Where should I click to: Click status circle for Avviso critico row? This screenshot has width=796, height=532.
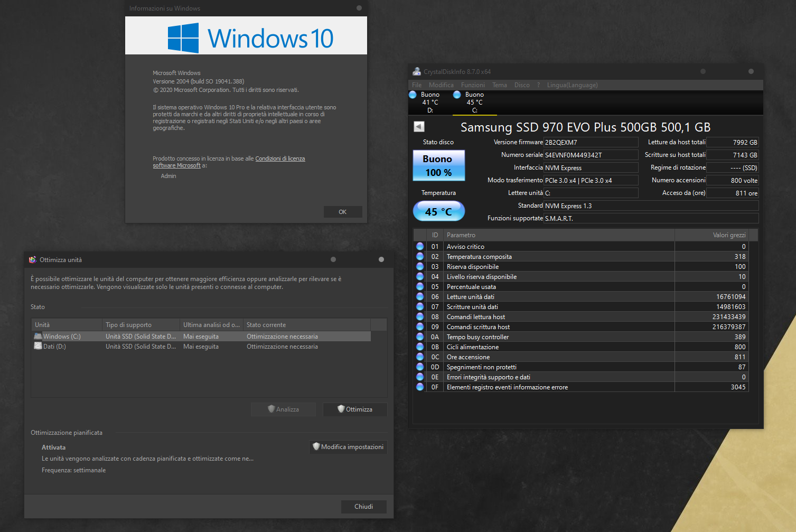point(420,246)
